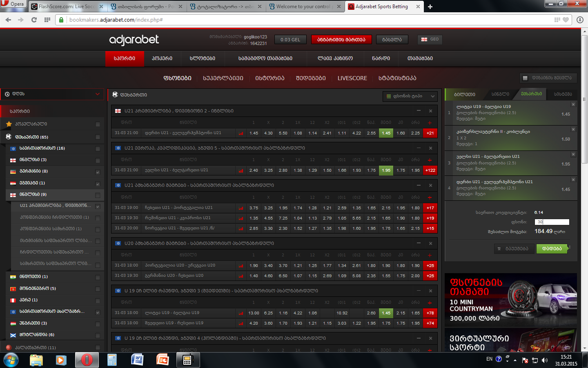This screenshot has width=588, height=368.
Task: Tick the საერთაშორისო (16) checkbox
Action: [98, 149]
